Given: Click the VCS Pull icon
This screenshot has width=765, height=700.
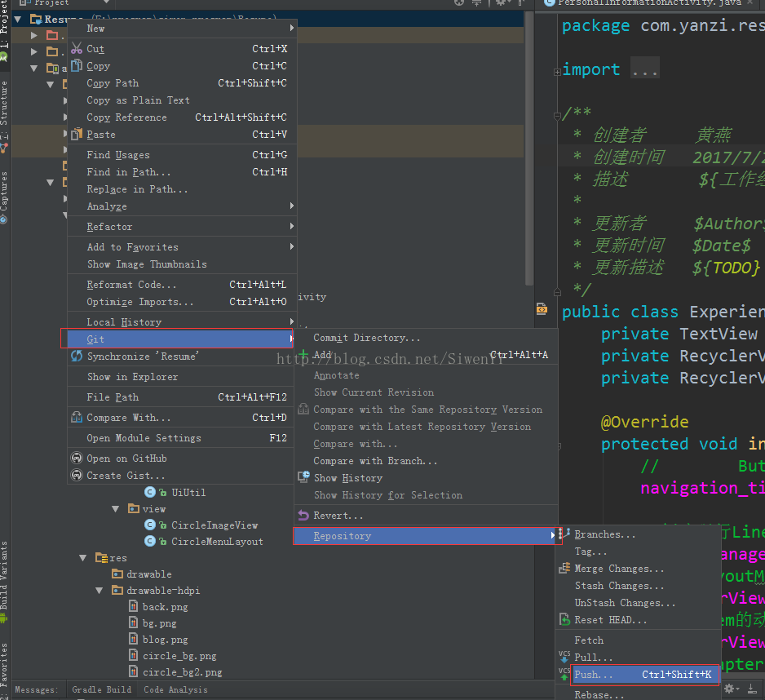Looking at the screenshot, I should [564, 657].
